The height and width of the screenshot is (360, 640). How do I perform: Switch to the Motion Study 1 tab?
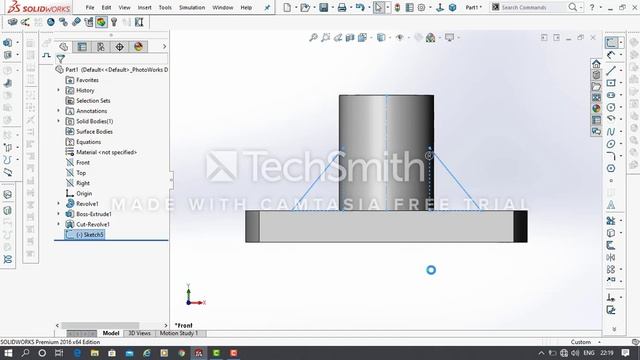click(179, 333)
